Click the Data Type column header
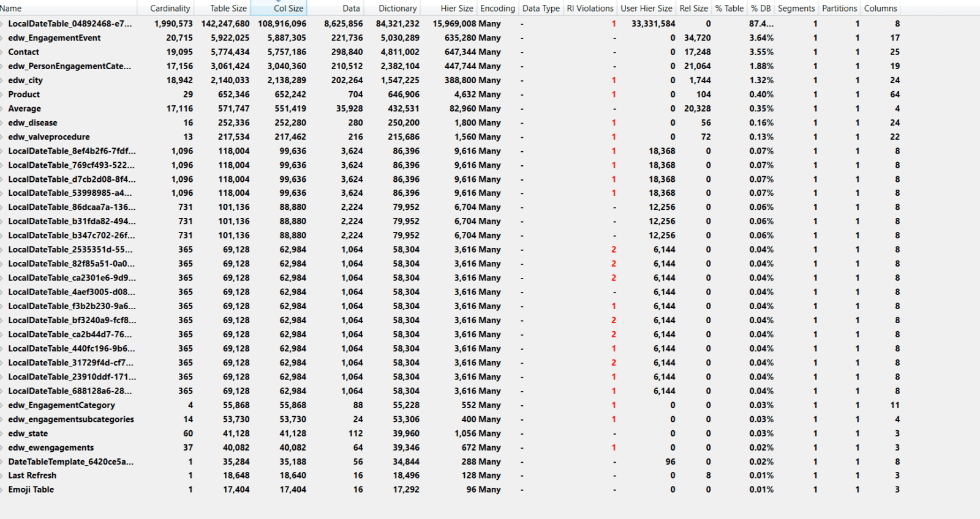This screenshot has width=980, height=519. pyautogui.click(x=541, y=9)
